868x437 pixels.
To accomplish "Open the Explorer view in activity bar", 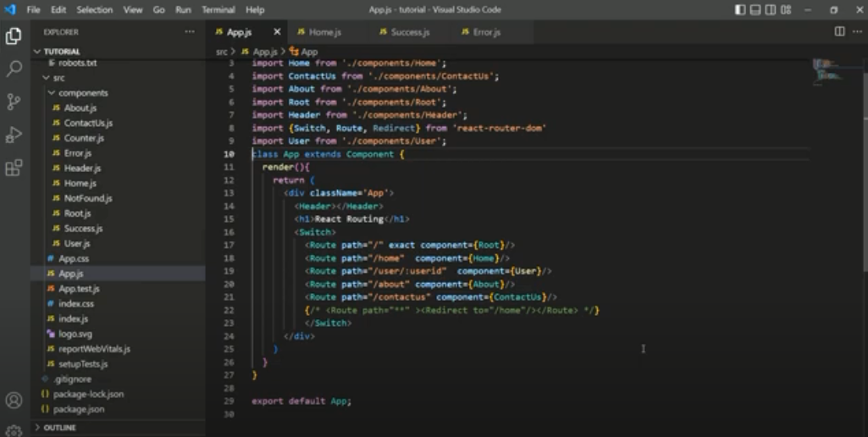I will 14,36.
